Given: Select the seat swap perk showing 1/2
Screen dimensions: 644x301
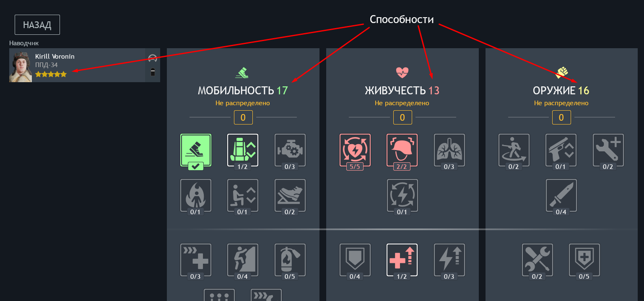Looking at the screenshot, I should [x=243, y=150].
